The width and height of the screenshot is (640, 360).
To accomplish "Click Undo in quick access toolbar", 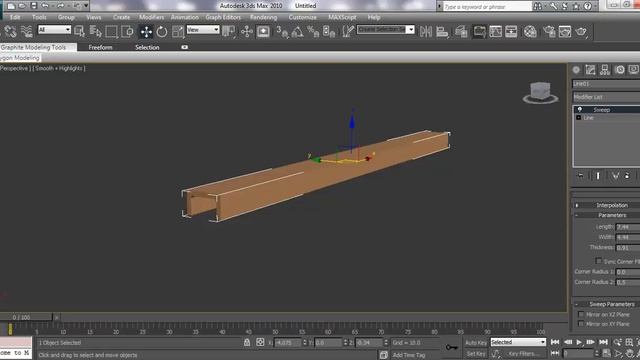I will click(x=45, y=6).
